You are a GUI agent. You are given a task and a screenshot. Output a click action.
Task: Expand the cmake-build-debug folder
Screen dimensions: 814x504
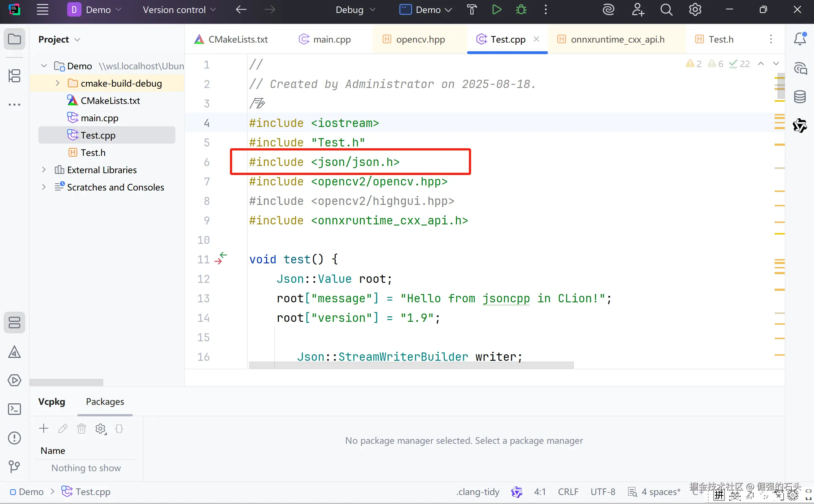(x=57, y=83)
